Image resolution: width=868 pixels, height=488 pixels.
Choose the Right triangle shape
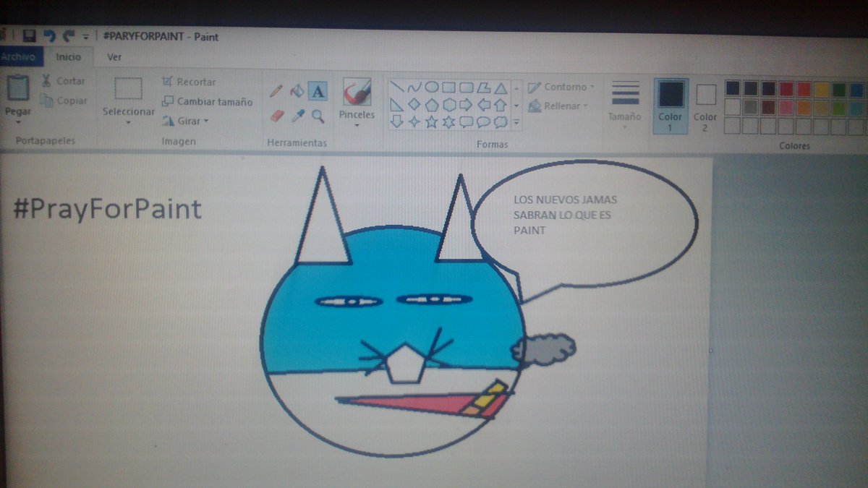click(397, 105)
